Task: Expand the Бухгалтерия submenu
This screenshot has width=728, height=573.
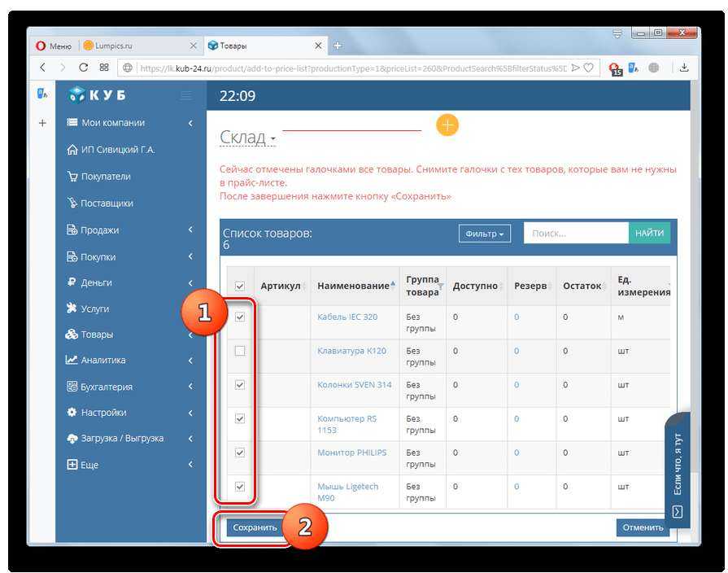Action: tap(190, 386)
